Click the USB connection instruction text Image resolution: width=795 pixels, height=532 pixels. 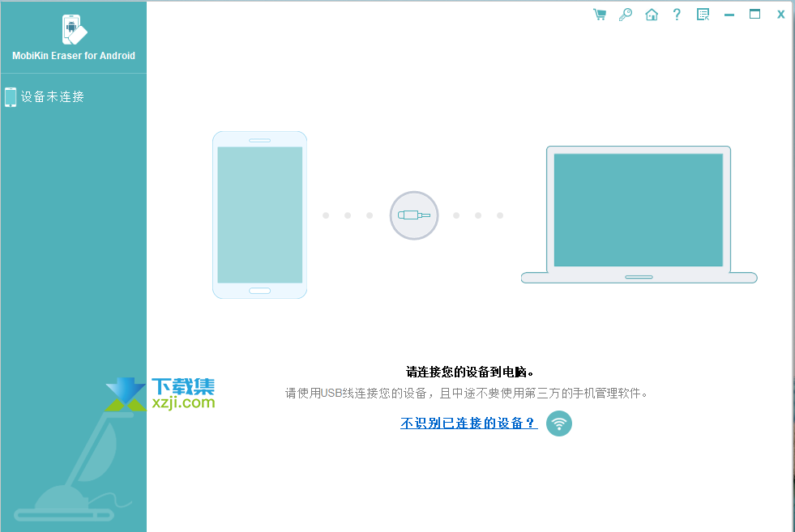[467, 394]
